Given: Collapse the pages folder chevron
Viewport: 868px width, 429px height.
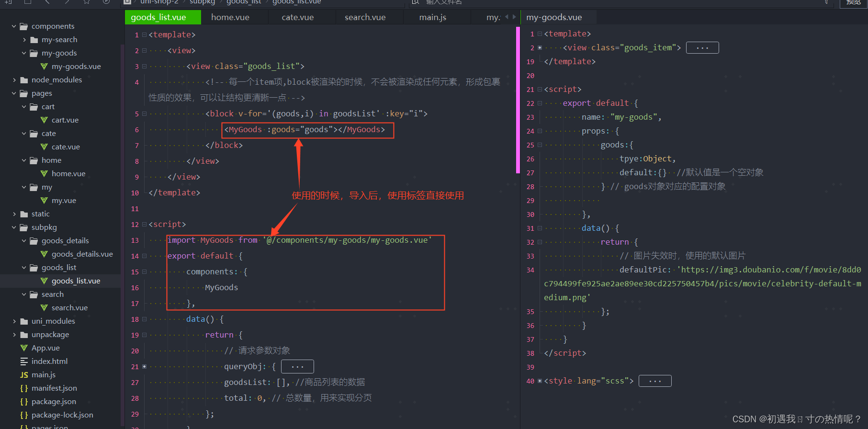Looking at the screenshot, I should 14,93.
